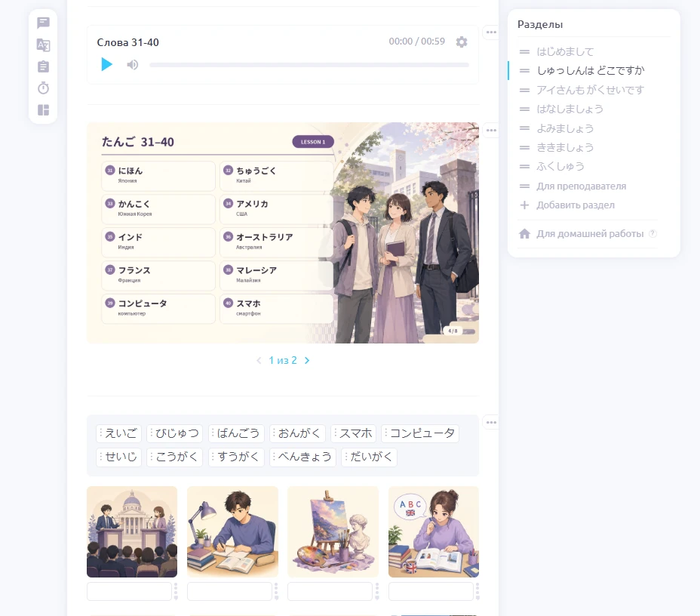Open Для домашней работы link
700x616 pixels.
pos(590,233)
